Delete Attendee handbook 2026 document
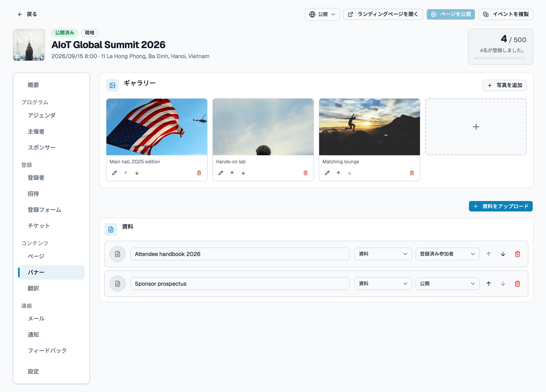546x392 pixels. coord(518,254)
